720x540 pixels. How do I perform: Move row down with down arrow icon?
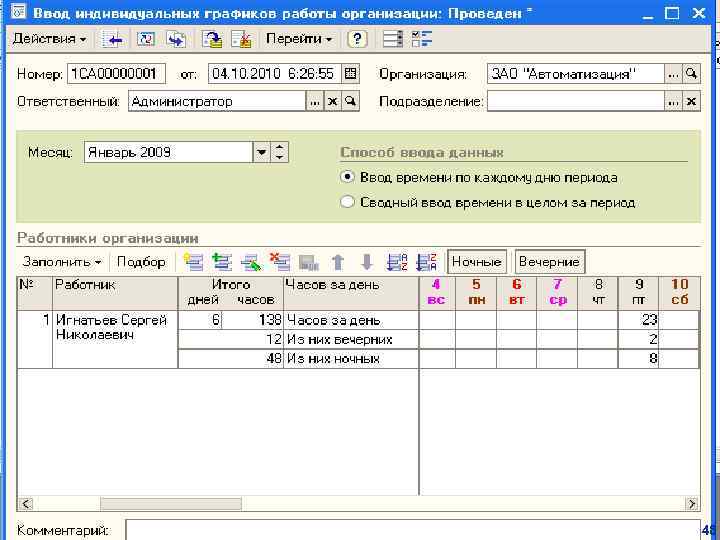tap(367, 262)
